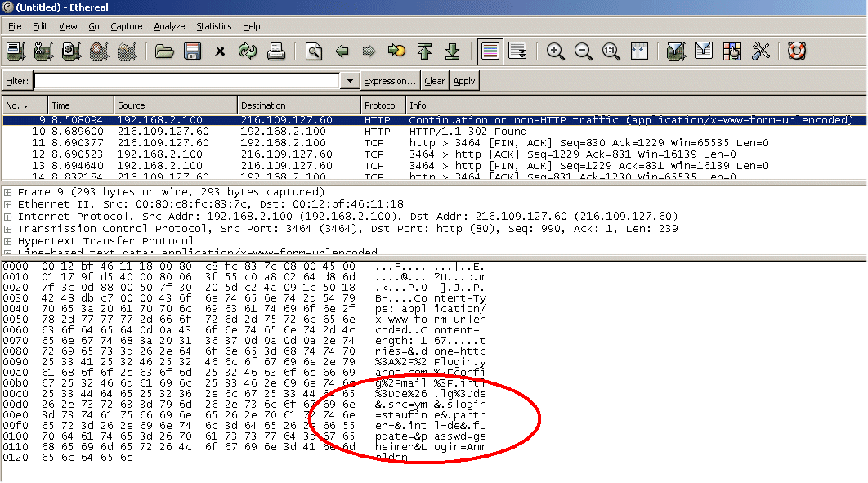The width and height of the screenshot is (868, 483).
Task: Open the Analyze menu
Action: coord(169,26)
